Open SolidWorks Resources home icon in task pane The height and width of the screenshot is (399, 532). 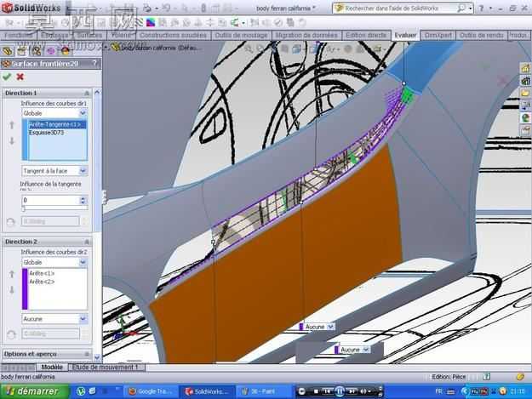[x=525, y=68]
